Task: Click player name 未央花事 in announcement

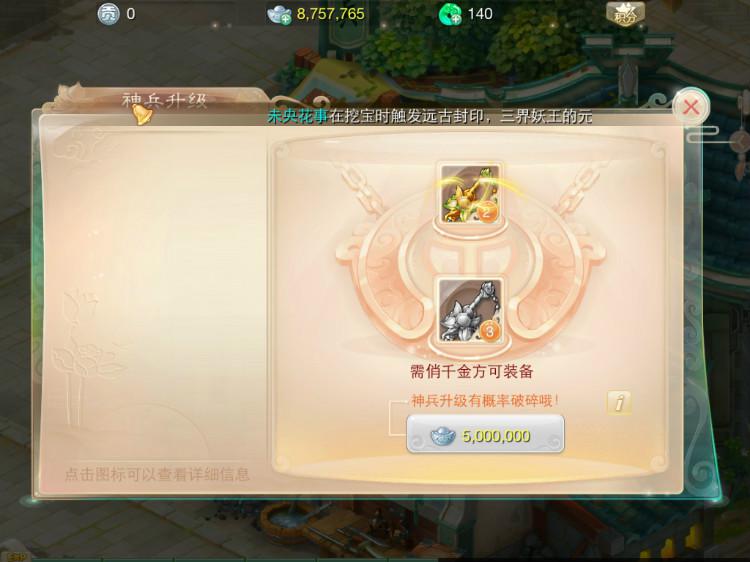Action: [x=298, y=116]
